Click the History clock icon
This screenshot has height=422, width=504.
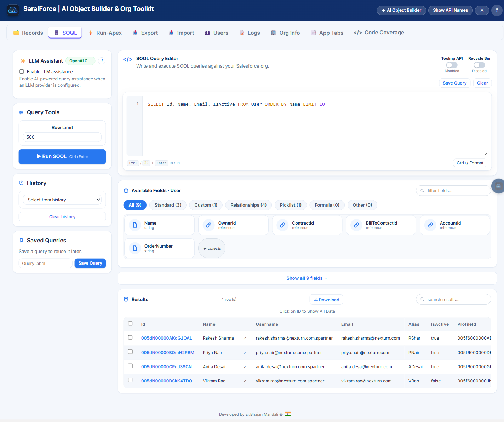(x=21, y=183)
